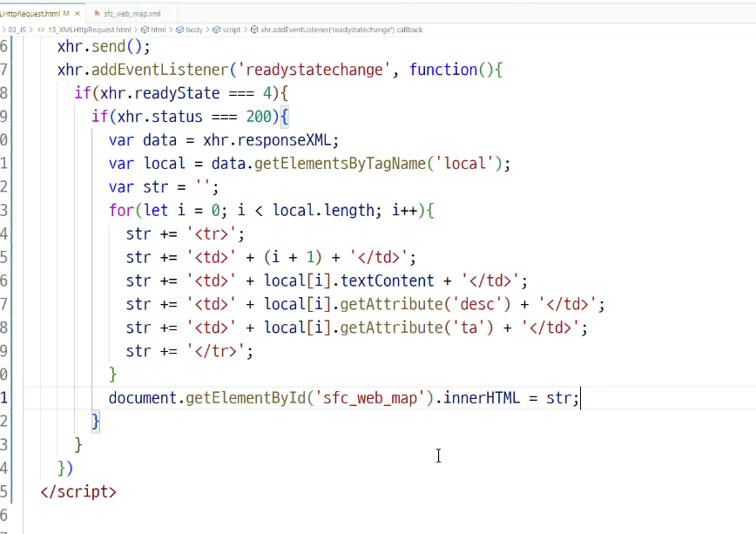The width and height of the screenshot is (756, 534).
Task: Click the str += '</tr>' line
Action: tap(189, 351)
